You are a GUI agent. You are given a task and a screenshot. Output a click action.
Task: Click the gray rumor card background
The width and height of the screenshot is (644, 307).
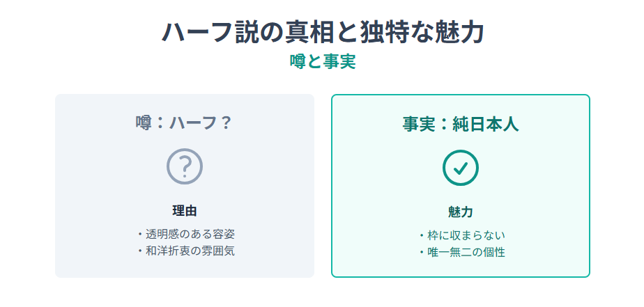[185, 185]
